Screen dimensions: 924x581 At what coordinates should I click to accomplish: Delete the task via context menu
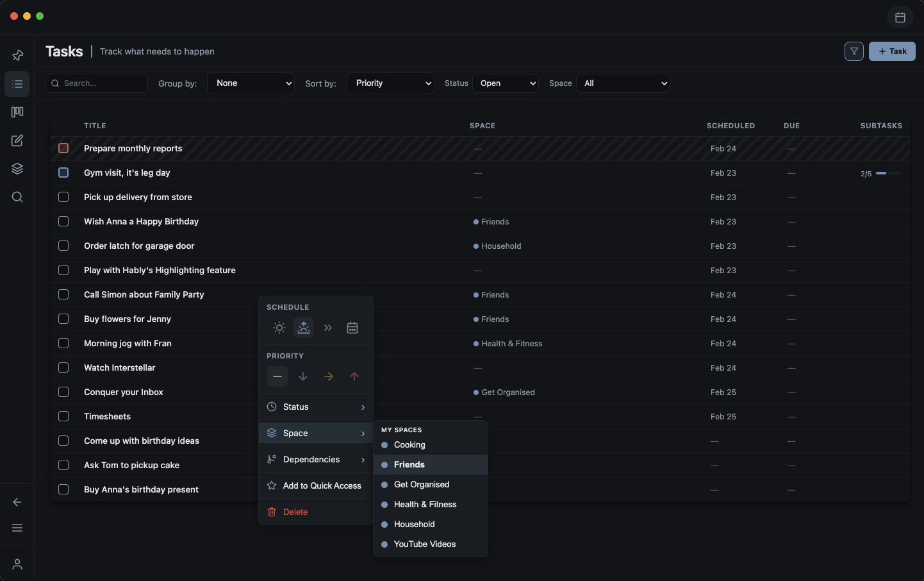click(x=294, y=512)
